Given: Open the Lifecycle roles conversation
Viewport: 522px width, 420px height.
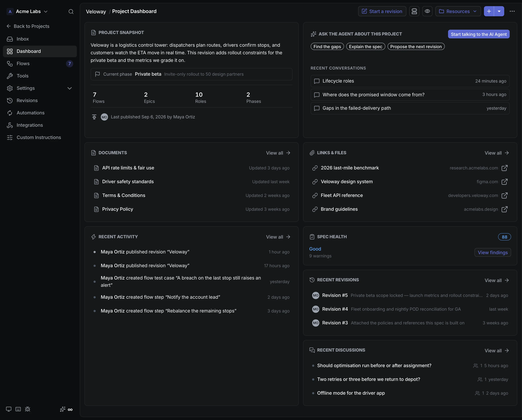Looking at the screenshot, I should pos(410,81).
